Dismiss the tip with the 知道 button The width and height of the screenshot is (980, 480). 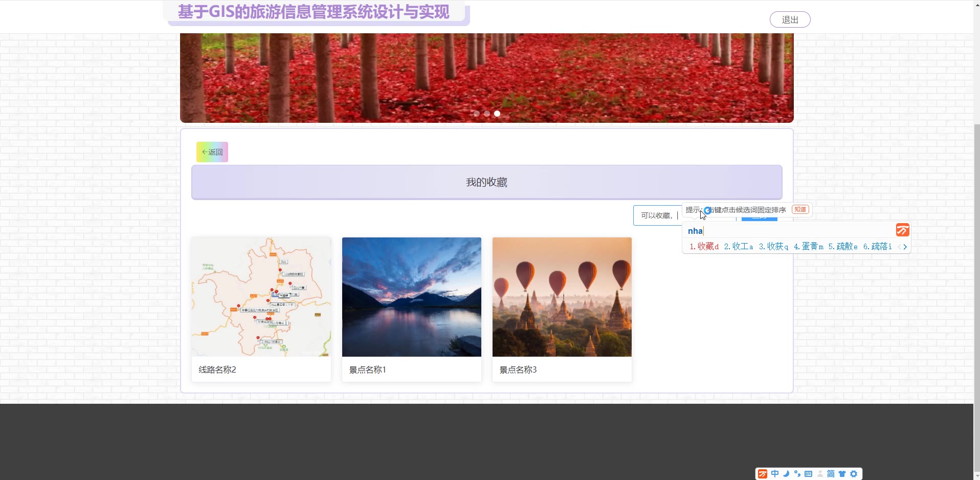coord(800,209)
